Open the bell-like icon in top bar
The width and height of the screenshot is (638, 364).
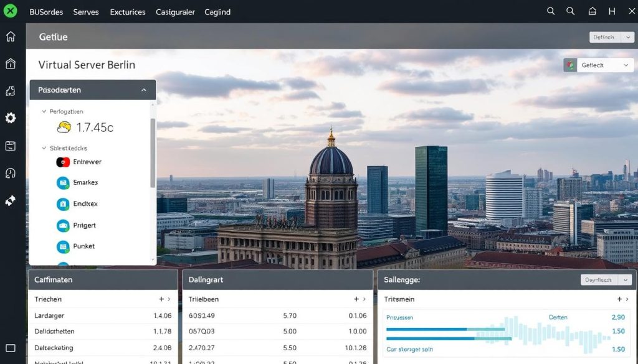coord(592,11)
